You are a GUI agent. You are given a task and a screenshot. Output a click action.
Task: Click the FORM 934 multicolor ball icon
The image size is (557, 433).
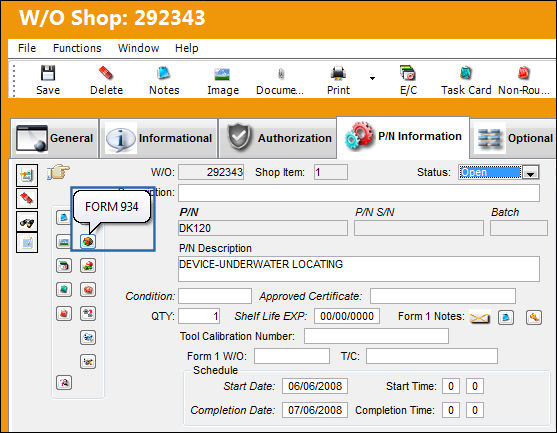click(88, 242)
